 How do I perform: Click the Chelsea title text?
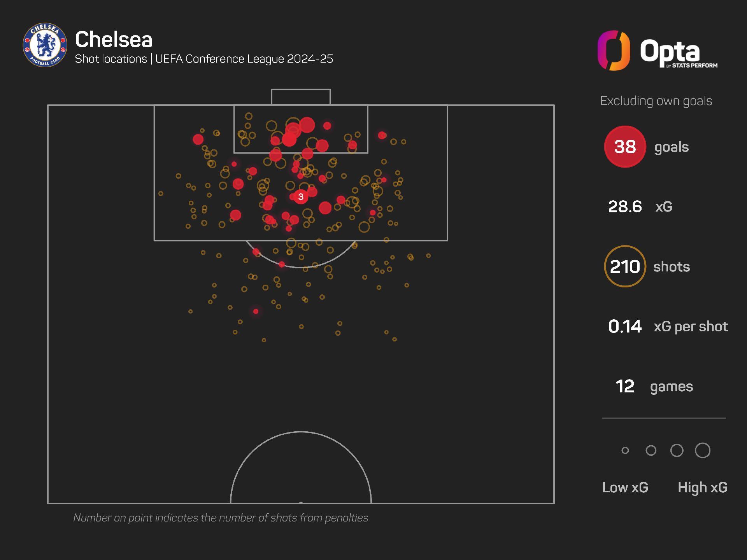pos(114,39)
